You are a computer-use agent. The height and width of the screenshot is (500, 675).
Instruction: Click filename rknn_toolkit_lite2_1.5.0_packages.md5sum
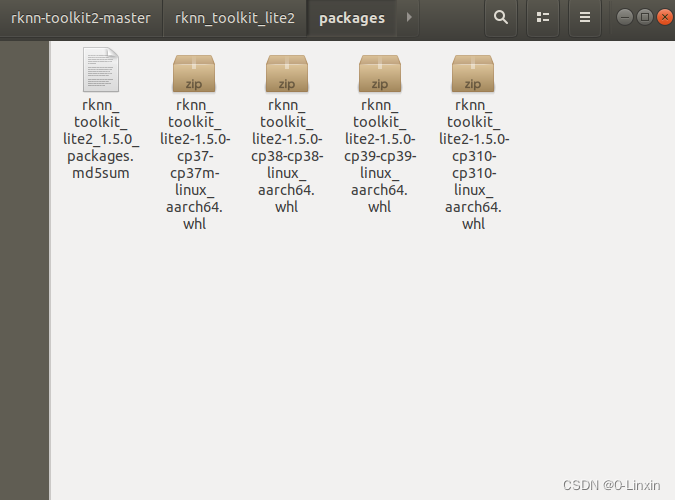click(101, 139)
